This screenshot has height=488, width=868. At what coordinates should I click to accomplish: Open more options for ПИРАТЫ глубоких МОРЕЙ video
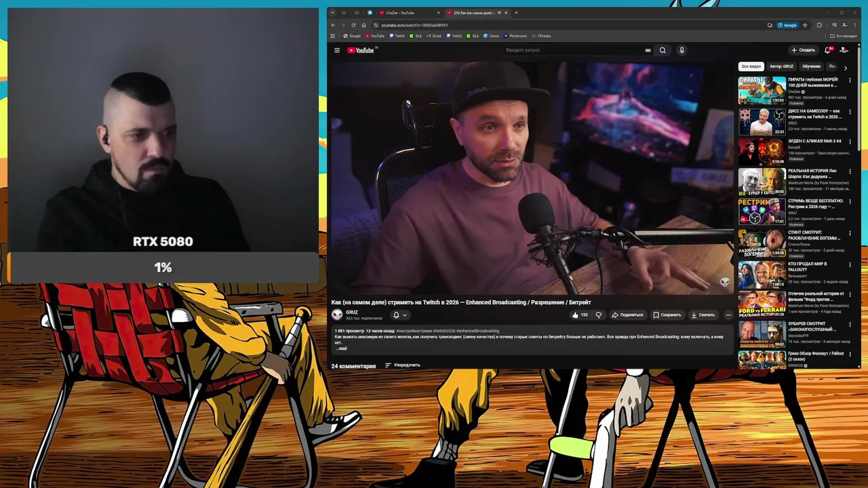(x=850, y=81)
